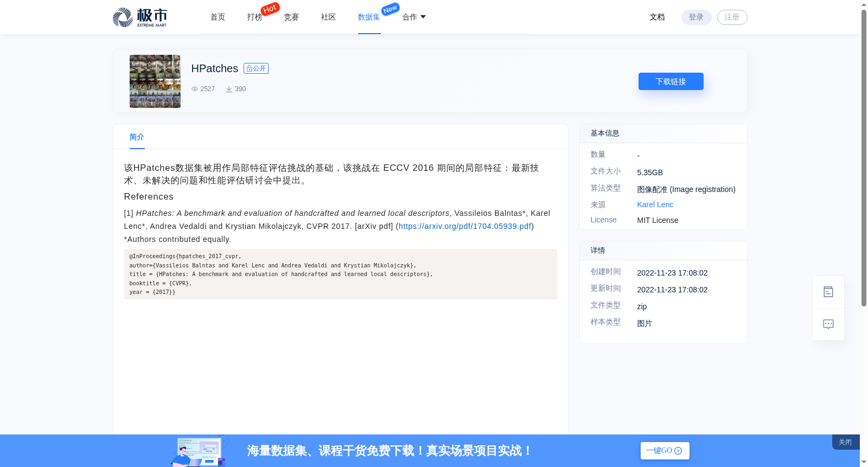Click the 公开 public badge

point(256,68)
